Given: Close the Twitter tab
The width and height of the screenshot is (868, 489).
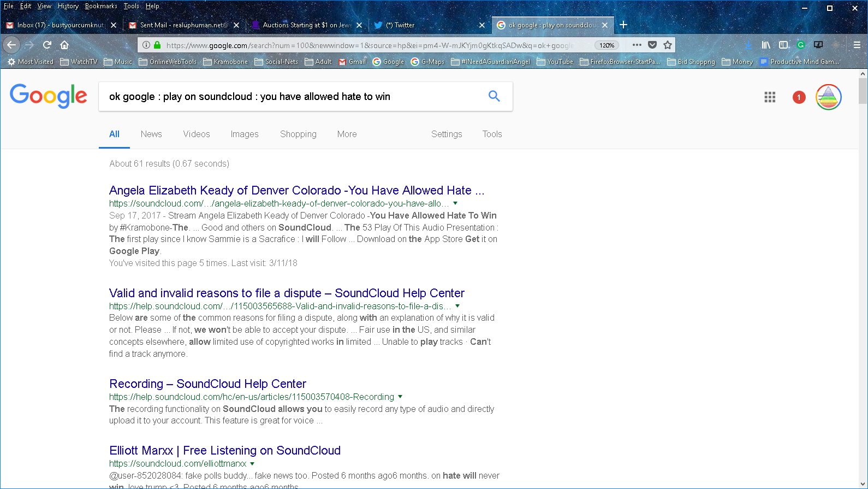Looking at the screenshot, I should [482, 25].
